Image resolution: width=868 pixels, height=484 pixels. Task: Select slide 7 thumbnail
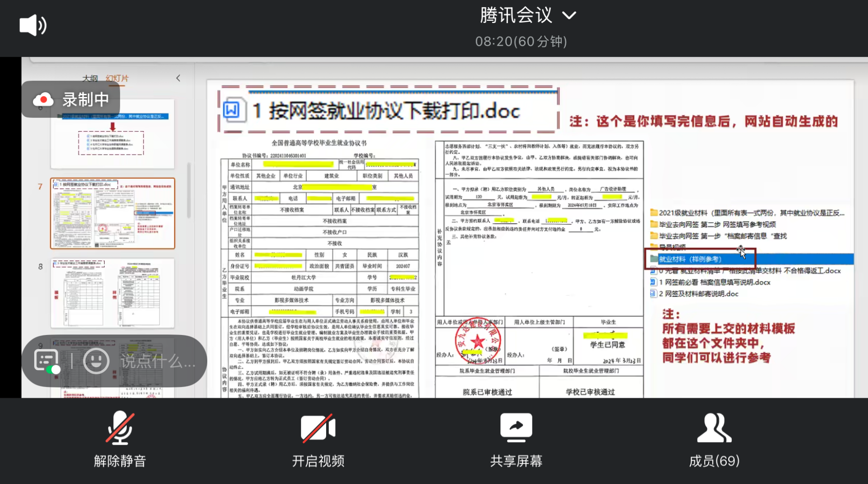coord(112,214)
